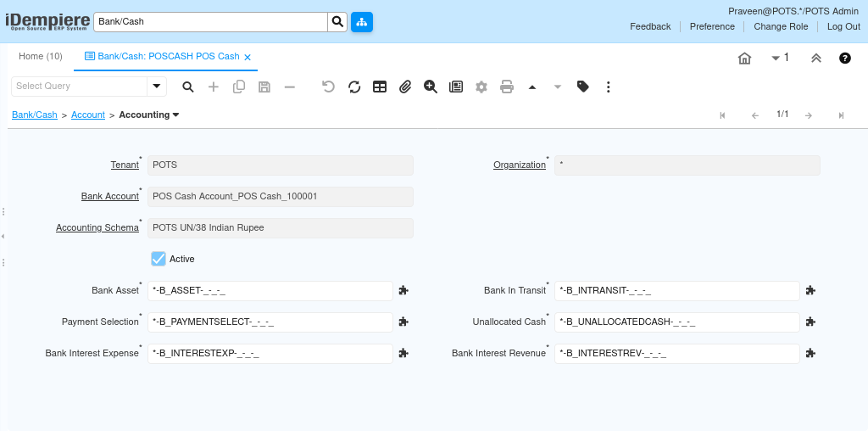The width and height of the screenshot is (868, 431).
Task: Expand left side panel handle
Action: (x=3, y=237)
